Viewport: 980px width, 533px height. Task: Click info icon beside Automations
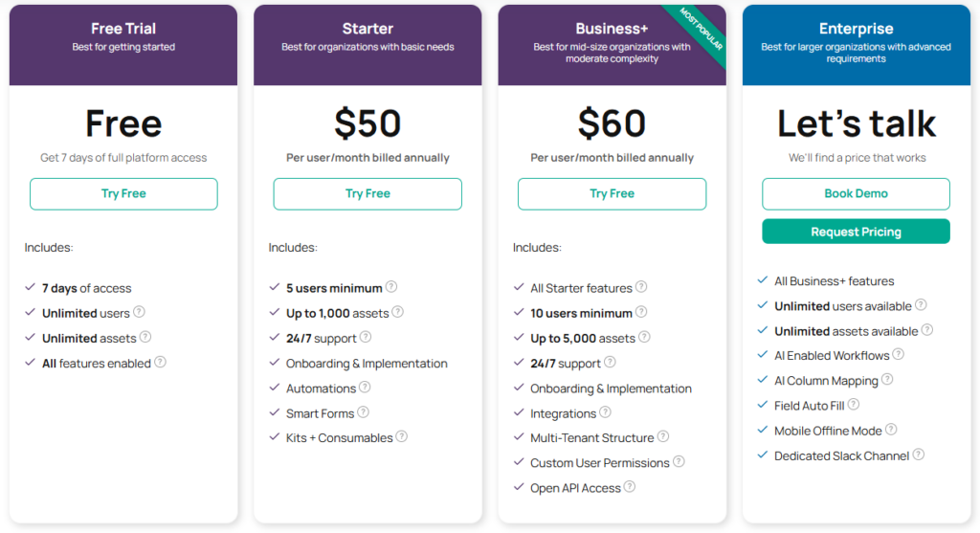click(365, 388)
